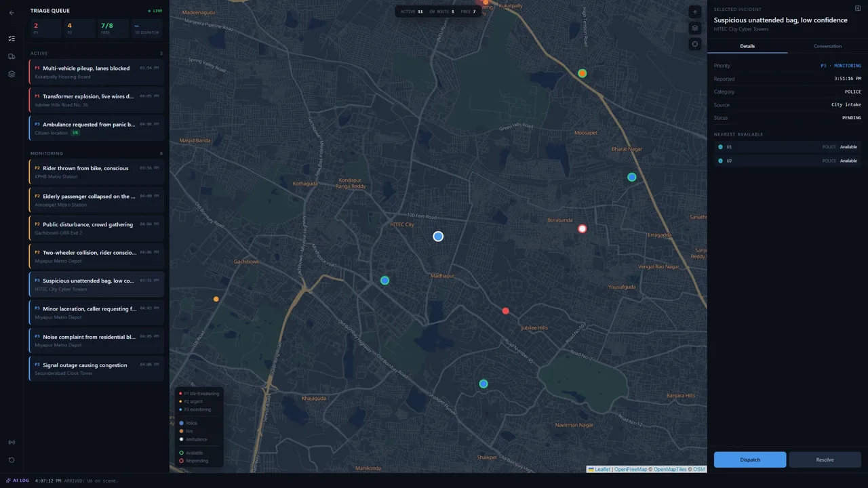
Task: Open the Leaflet attribution link
Action: (599, 469)
